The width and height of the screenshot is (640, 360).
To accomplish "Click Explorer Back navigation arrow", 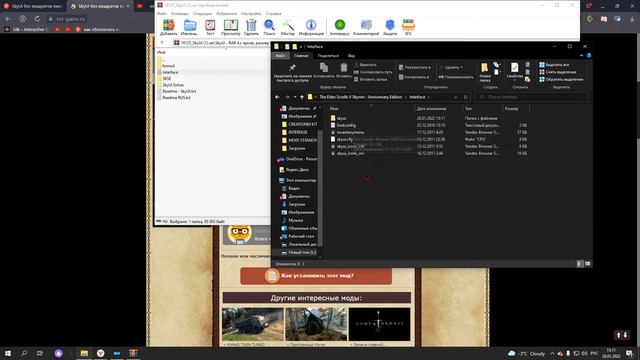I will pyautogui.click(x=277, y=97).
